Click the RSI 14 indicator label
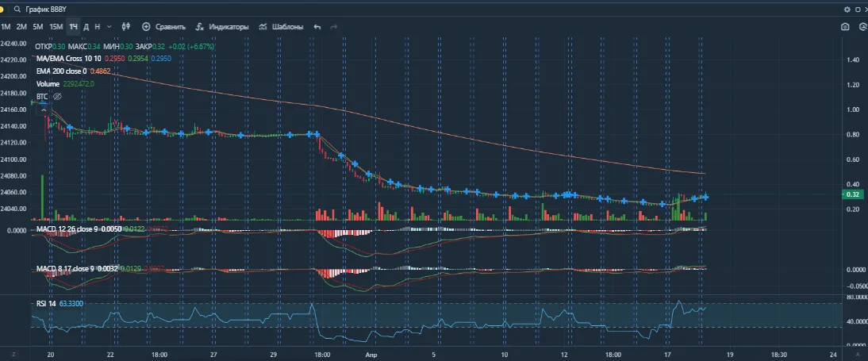Screen dimensions: 868x361 (x=46, y=303)
